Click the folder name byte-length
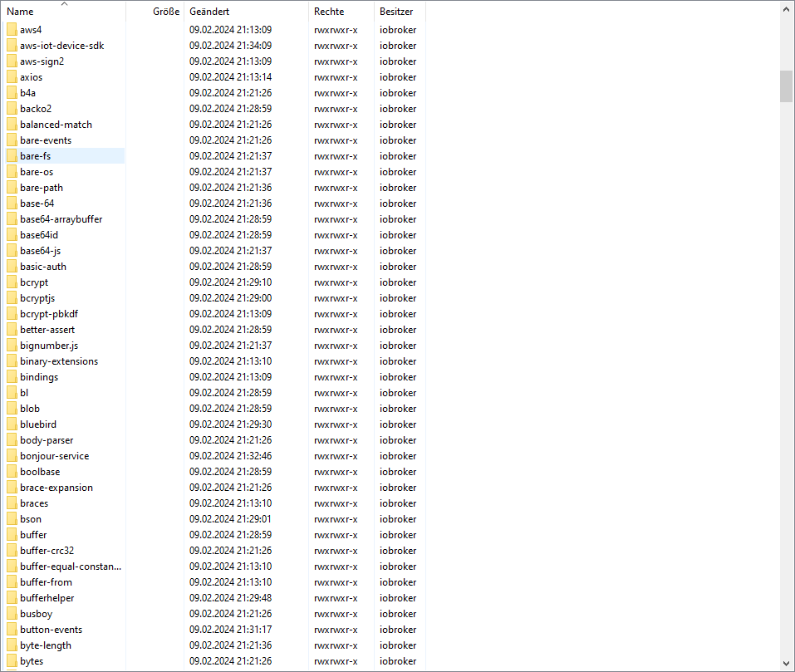 [x=46, y=645]
